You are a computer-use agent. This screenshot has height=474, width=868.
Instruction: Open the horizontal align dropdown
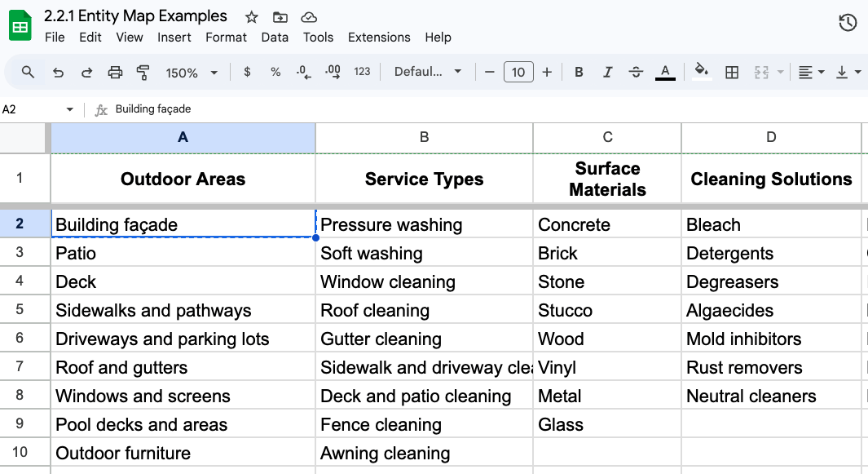coord(810,72)
